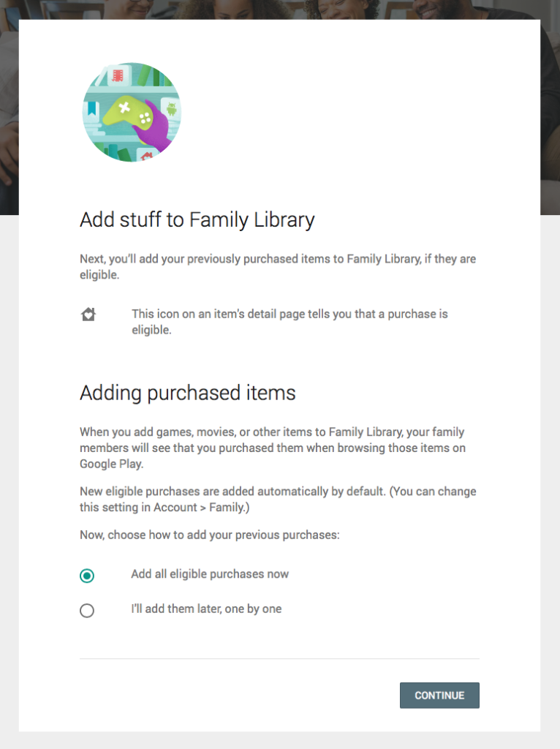Viewport: 560px width, 749px height.
Task: Click the filled radio circle next to first option
Action: [x=87, y=576]
